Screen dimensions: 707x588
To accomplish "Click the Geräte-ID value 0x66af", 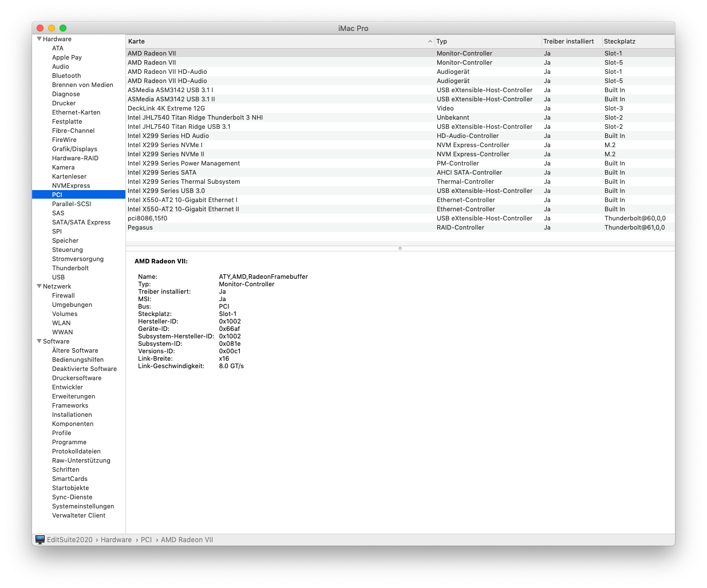I will [x=230, y=329].
